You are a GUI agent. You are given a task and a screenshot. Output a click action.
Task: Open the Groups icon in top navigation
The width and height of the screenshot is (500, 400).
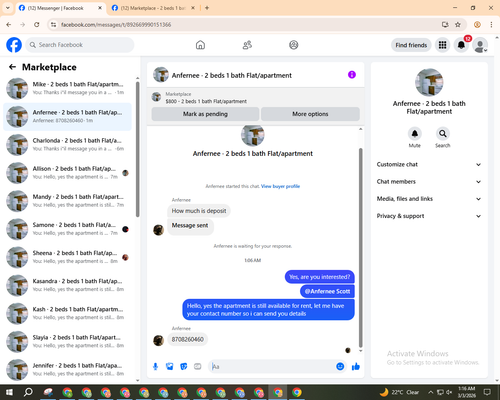click(294, 45)
